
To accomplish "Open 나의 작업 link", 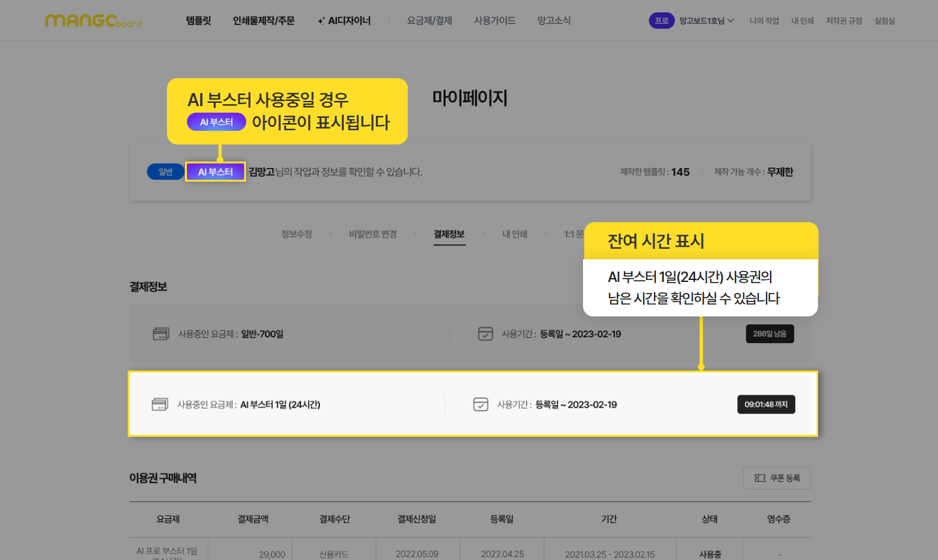I will click(x=764, y=21).
